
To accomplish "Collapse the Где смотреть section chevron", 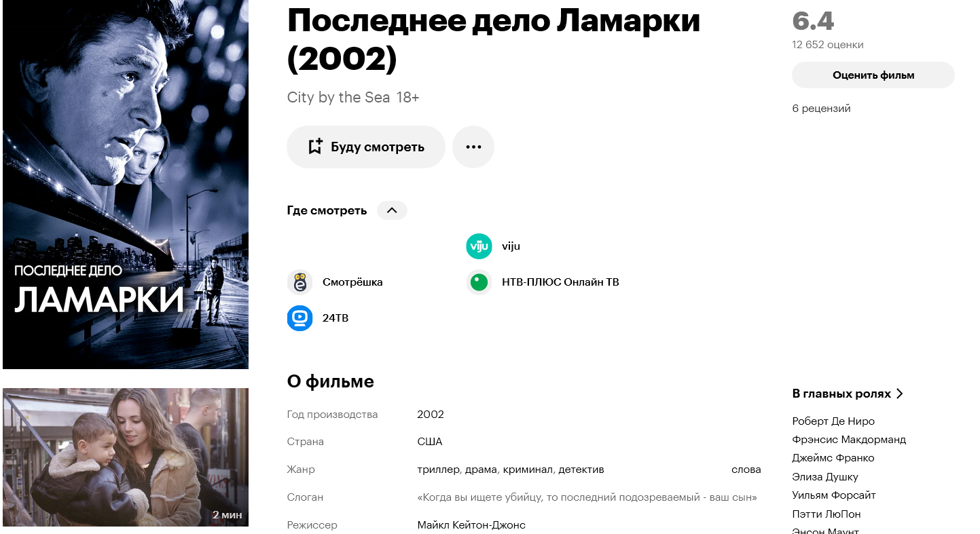I will [392, 210].
